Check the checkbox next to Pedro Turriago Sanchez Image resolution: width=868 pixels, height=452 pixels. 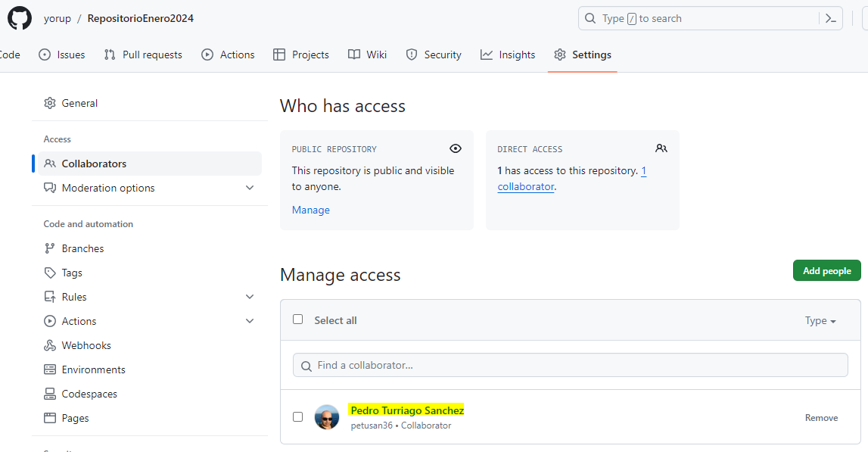tap(297, 416)
